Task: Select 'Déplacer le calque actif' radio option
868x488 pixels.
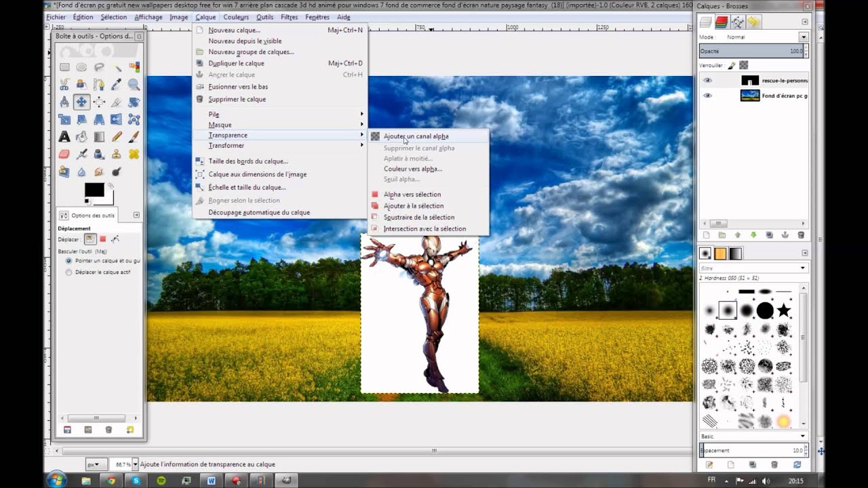Action: [68, 272]
